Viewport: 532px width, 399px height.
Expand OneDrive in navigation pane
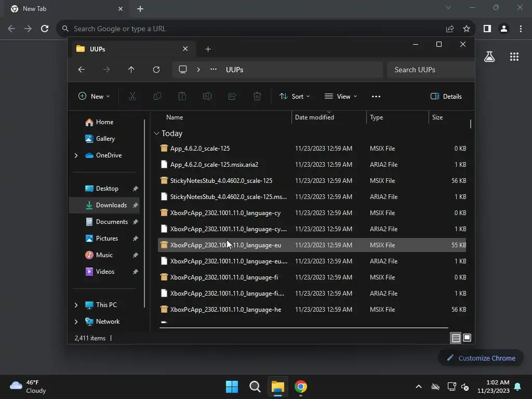(76, 155)
